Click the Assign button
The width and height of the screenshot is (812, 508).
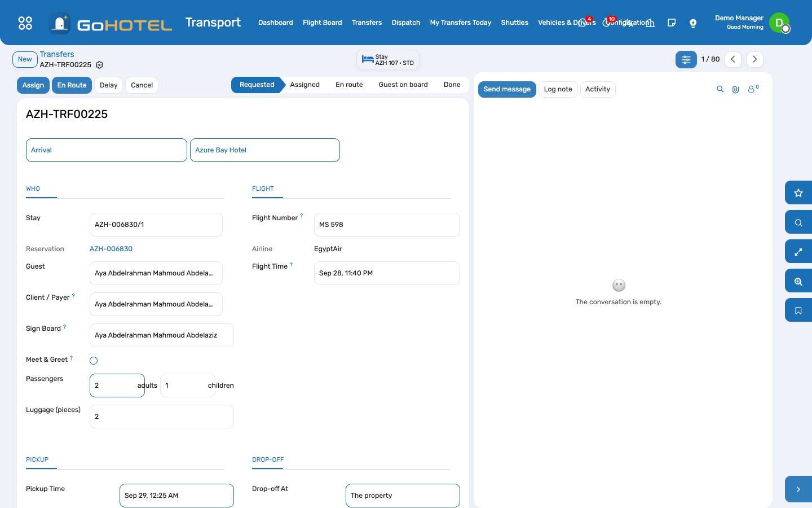pos(33,85)
